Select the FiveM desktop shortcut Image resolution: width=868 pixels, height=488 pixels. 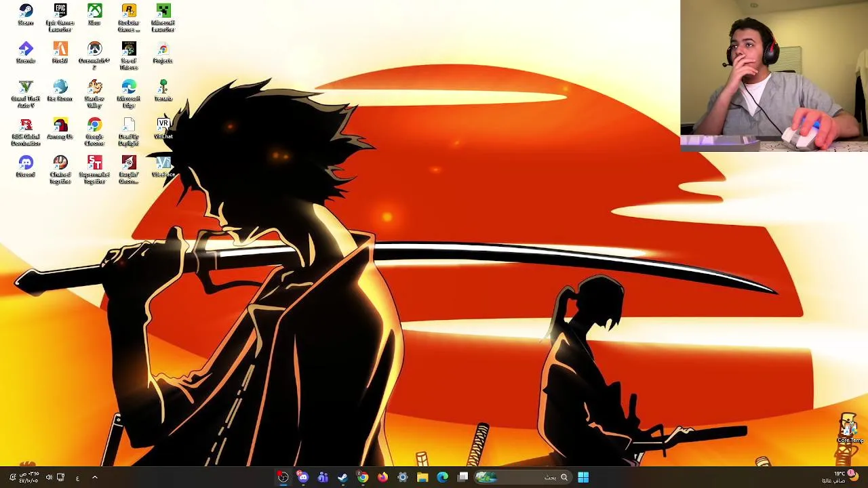point(60,53)
